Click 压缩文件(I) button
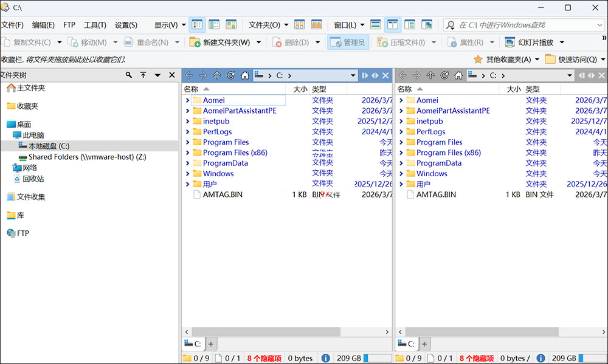This screenshot has width=608, height=364. 402,43
